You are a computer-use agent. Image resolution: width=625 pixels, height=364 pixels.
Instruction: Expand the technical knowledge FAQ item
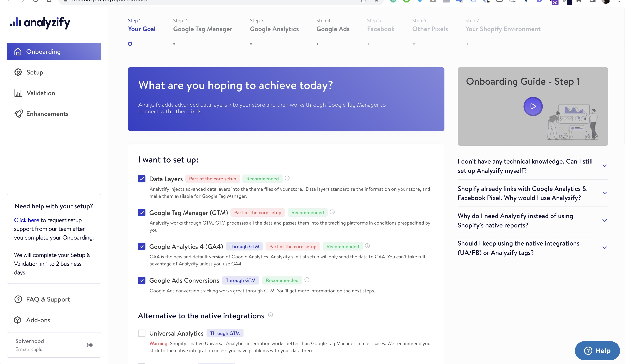(x=605, y=166)
